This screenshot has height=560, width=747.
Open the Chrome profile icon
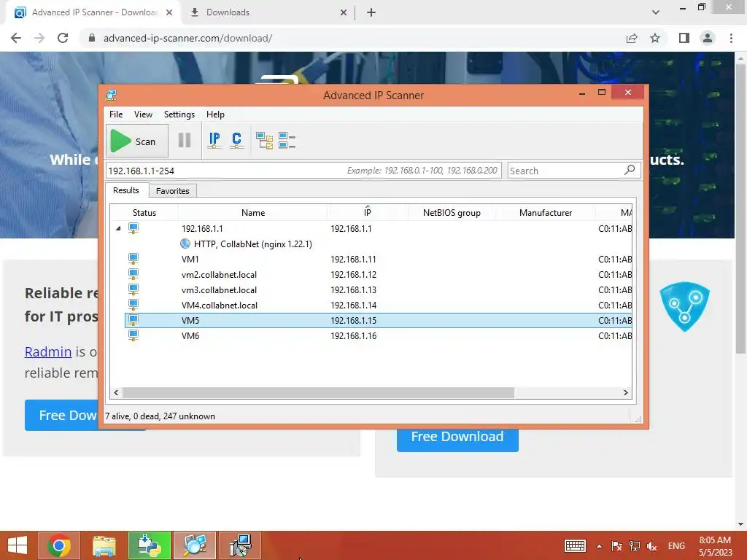pos(708,38)
